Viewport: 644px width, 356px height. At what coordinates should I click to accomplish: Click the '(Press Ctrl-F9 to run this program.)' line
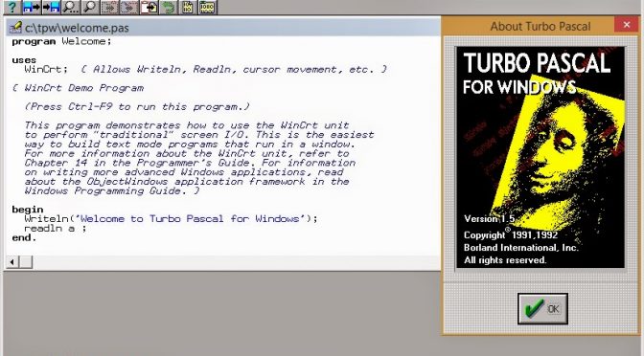[x=137, y=106]
